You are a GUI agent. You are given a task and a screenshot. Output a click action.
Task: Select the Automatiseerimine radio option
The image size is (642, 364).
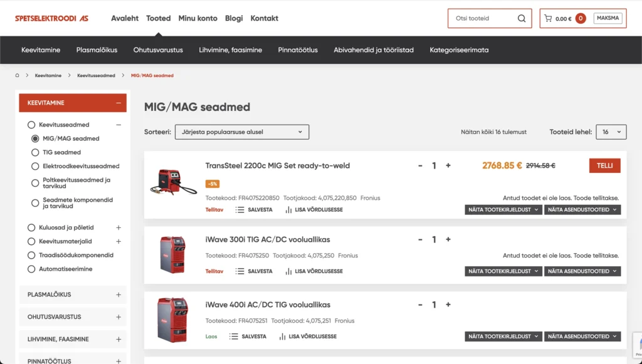[31, 269]
